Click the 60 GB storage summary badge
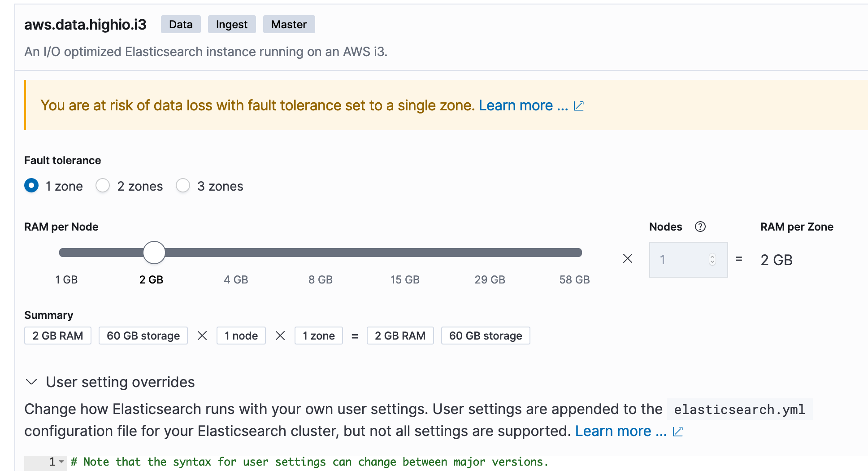The height and width of the screenshot is (471, 868). coord(143,336)
